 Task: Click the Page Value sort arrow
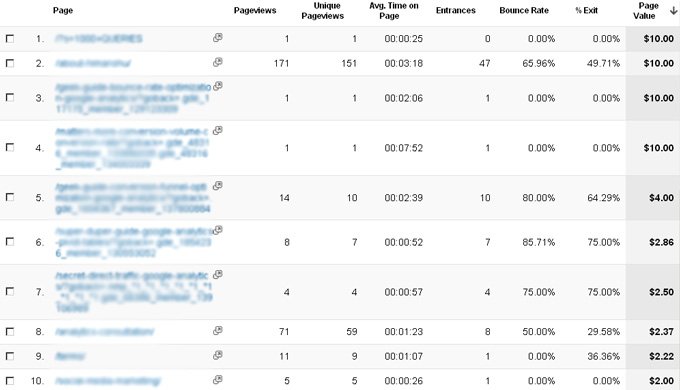pyautogui.click(x=673, y=11)
